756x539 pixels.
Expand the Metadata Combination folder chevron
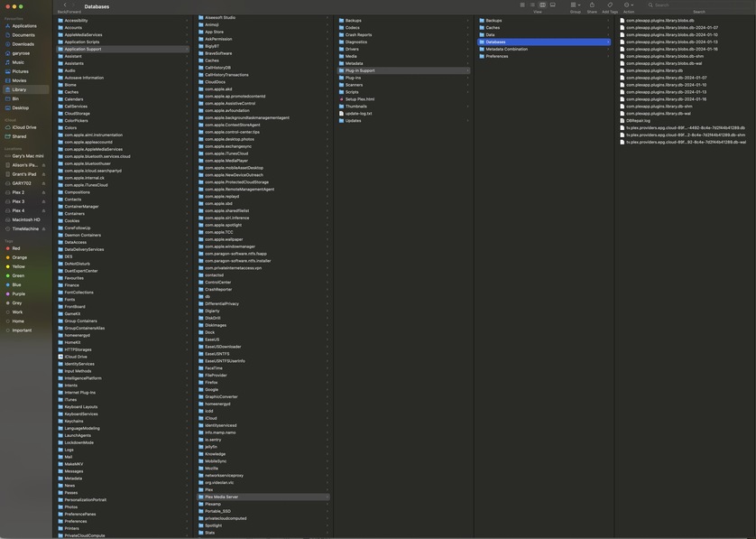click(x=608, y=50)
